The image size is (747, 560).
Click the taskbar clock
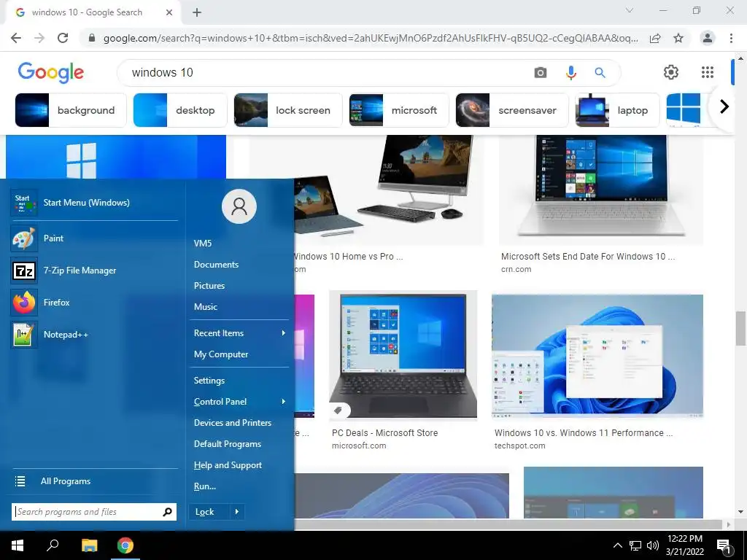tap(684, 545)
